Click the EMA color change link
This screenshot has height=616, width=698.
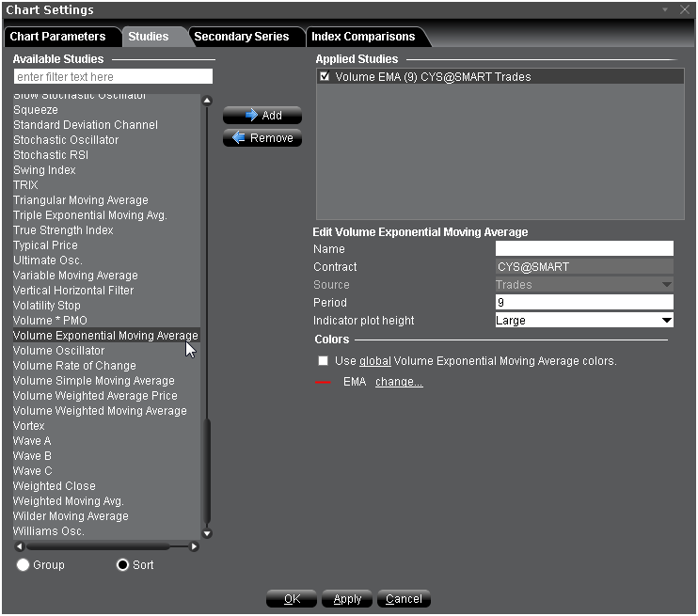pyautogui.click(x=399, y=382)
